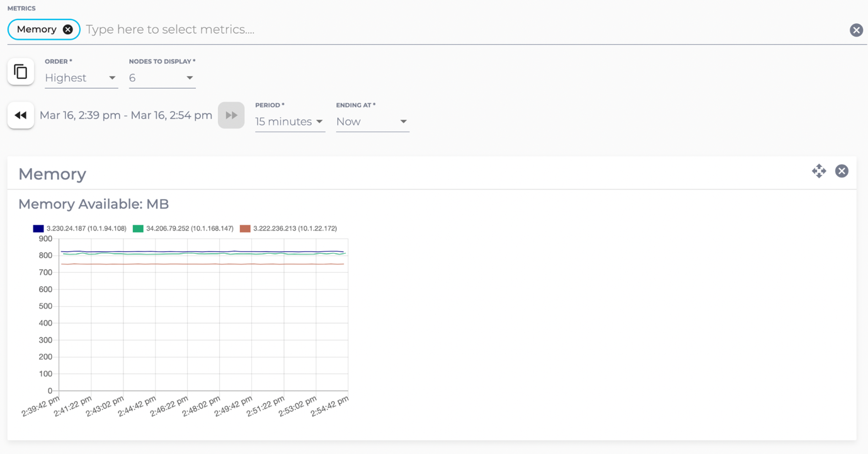Step back to the previous time period

coord(21,115)
